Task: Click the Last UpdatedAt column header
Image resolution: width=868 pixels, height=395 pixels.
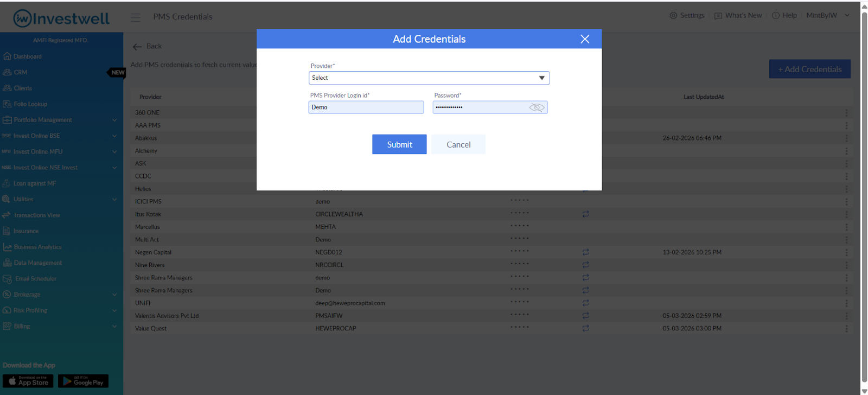Action: [704, 97]
